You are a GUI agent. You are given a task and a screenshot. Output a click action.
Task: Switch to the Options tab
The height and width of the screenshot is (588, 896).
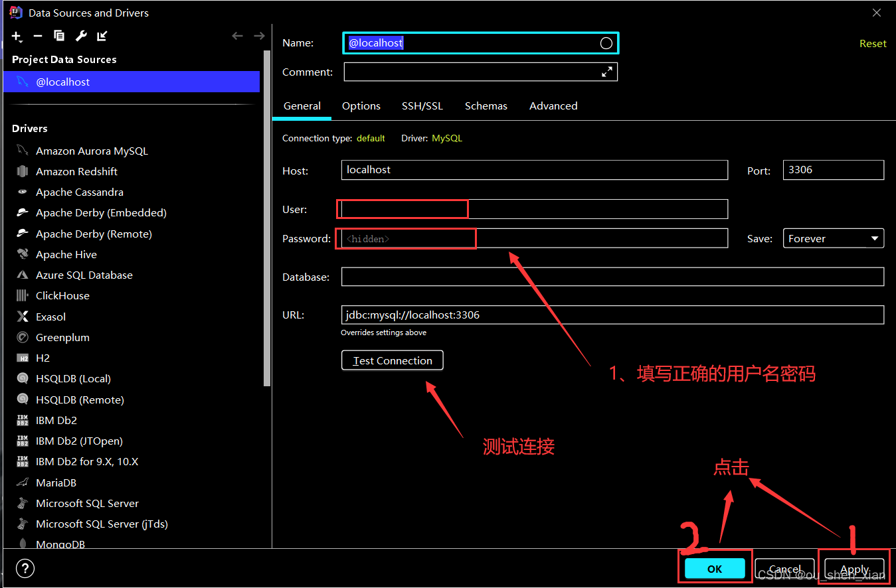(361, 106)
